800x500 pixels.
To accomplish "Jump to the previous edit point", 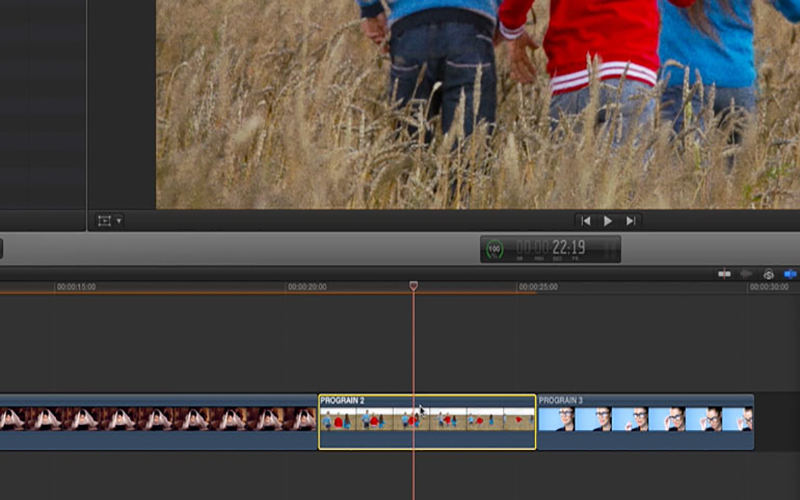I will pos(586,221).
